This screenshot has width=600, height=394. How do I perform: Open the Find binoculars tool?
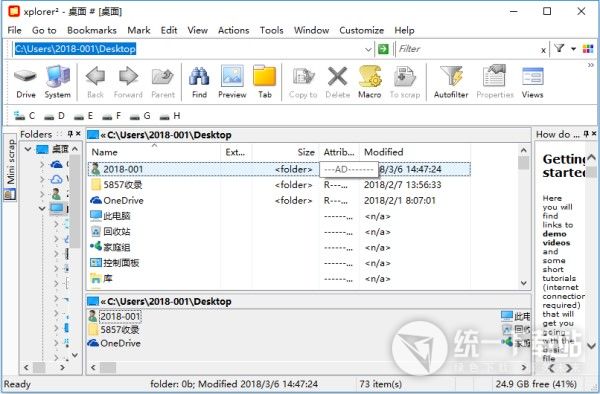pos(199,82)
